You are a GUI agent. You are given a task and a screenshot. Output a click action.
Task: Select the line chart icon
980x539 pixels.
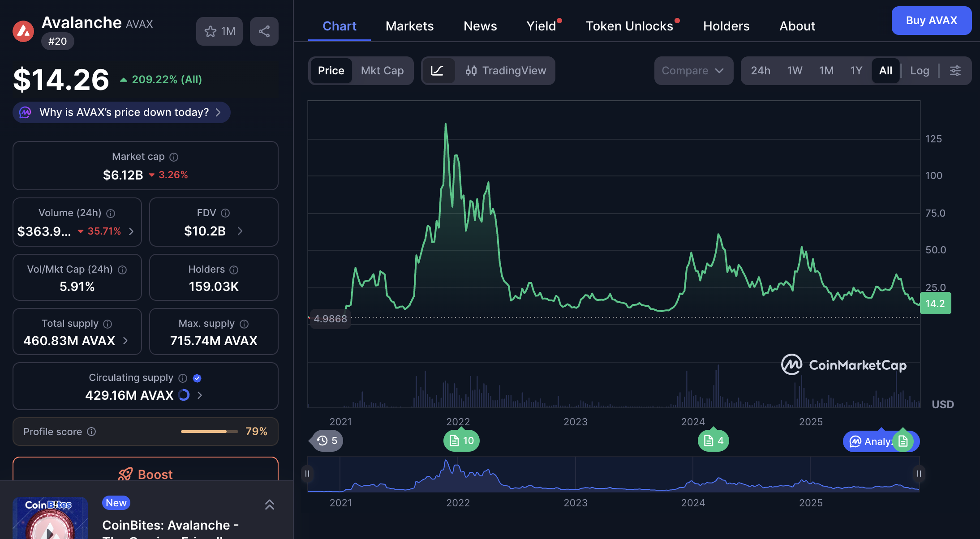(x=437, y=71)
